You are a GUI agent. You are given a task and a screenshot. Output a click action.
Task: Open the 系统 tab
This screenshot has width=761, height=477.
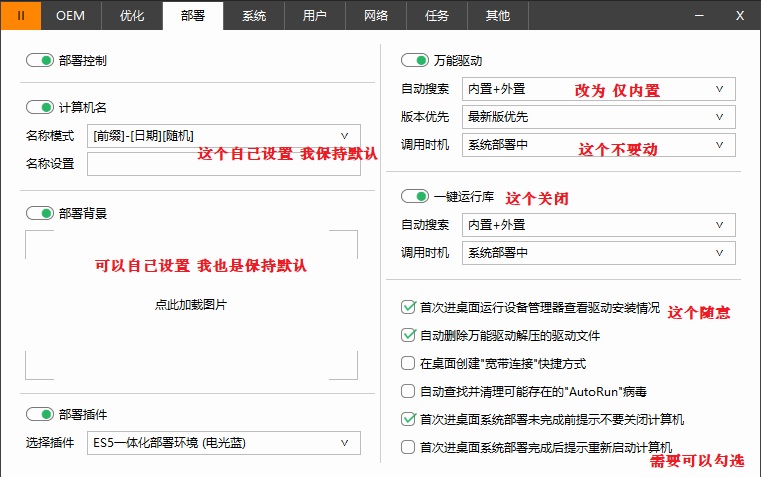click(254, 15)
